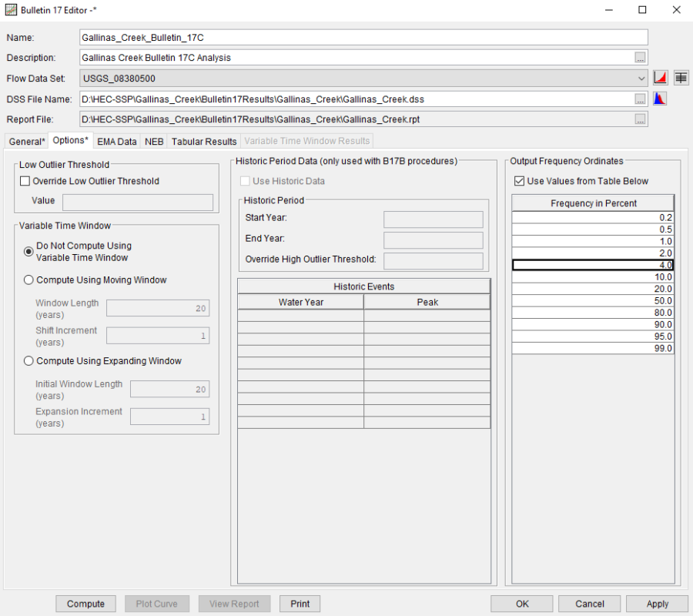The image size is (693, 616).
Task: Click the Report File browse button
Action: point(640,119)
